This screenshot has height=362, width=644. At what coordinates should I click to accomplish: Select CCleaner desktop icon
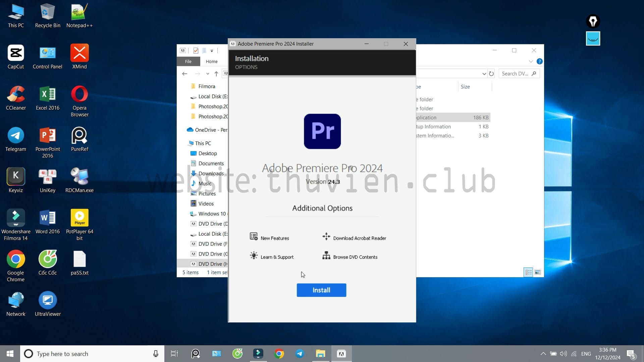[x=16, y=98]
